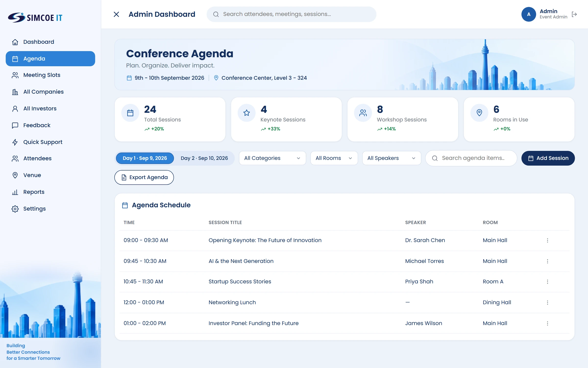588x368 pixels.
Task: Open options menu for Networking Lunch row
Action: click(547, 302)
